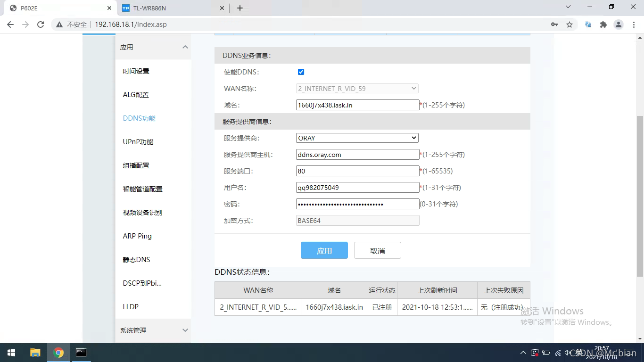Click the 取消 cancel button
Viewport: 644px width, 362px height.
(x=378, y=250)
